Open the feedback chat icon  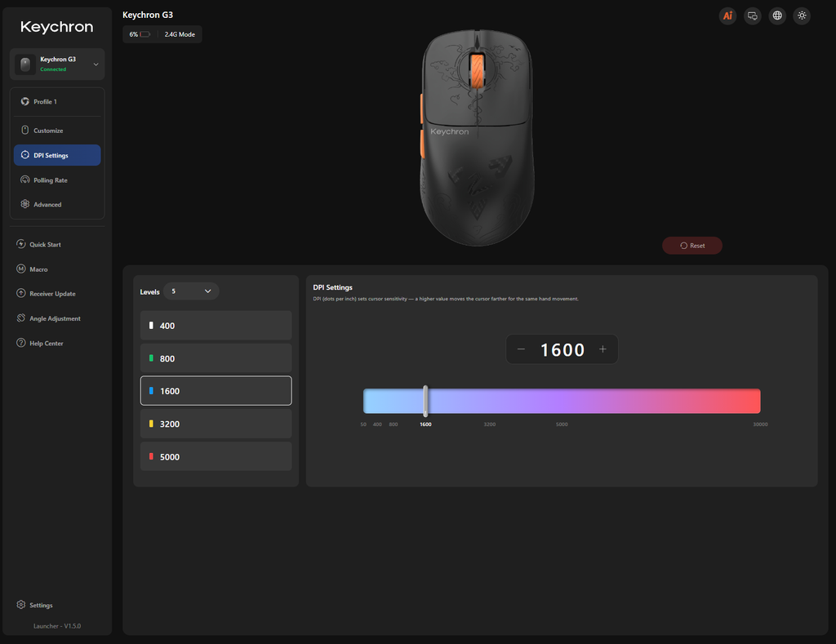coord(752,16)
